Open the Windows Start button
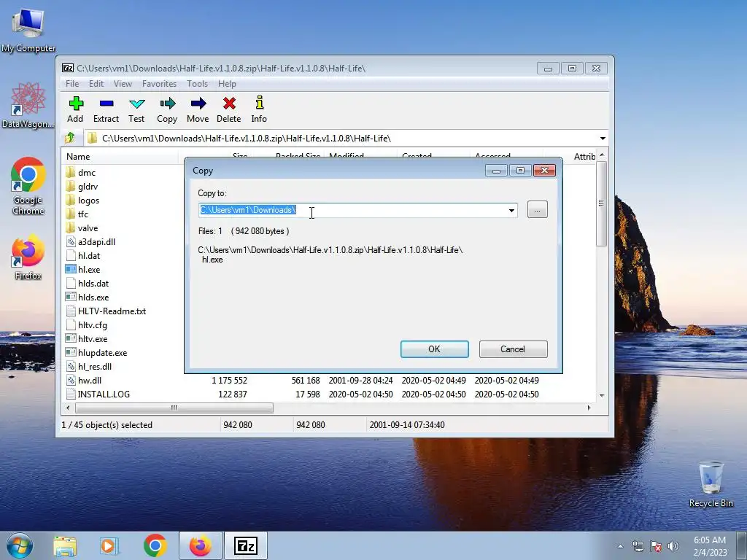The image size is (747, 560). click(x=20, y=545)
